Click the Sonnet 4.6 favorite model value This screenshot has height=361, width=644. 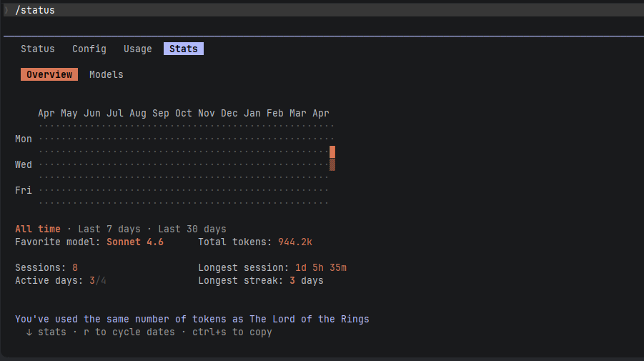pos(135,242)
